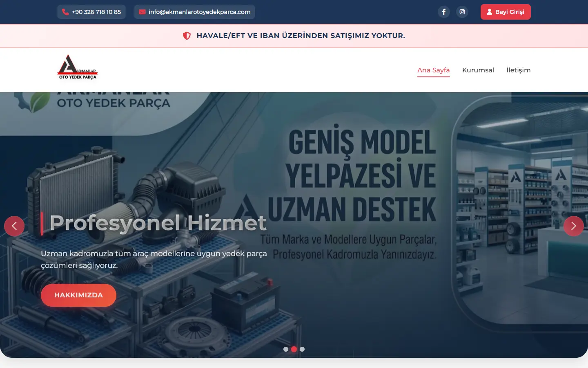The height and width of the screenshot is (368, 588).
Task: Call the phone number +90 326 718 10 85
Action: tap(91, 12)
